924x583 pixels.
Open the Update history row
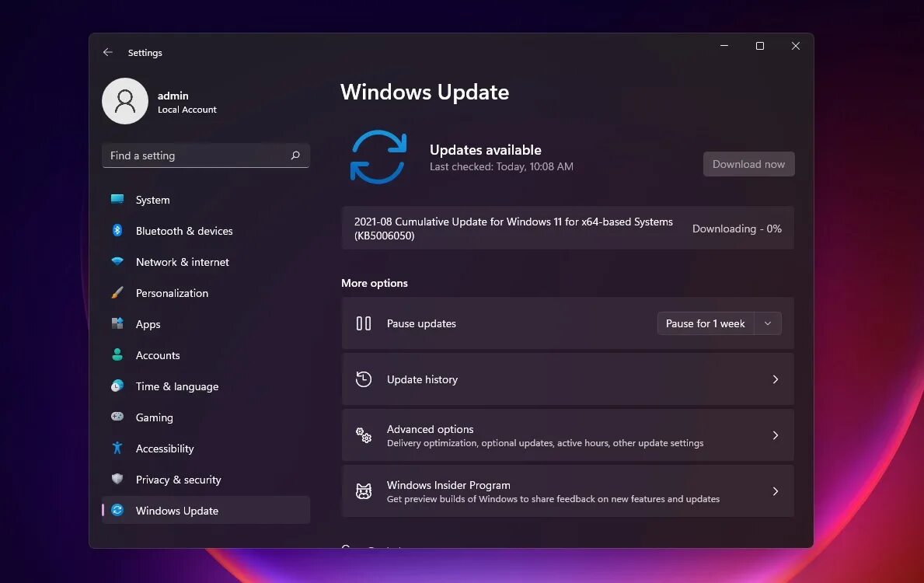(567, 379)
